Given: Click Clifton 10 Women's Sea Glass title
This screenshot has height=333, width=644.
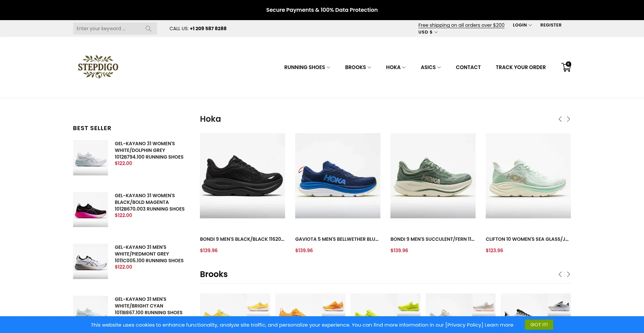Looking at the screenshot, I should 527,239.
